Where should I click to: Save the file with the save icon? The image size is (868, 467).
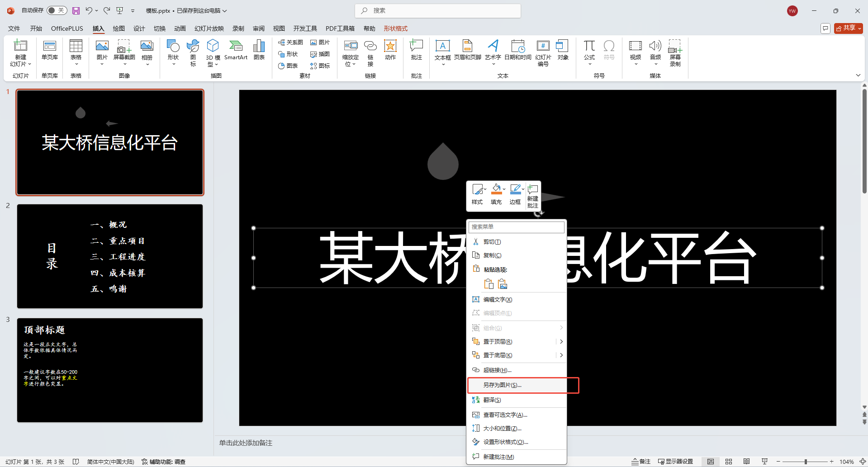pyautogui.click(x=76, y=10)
